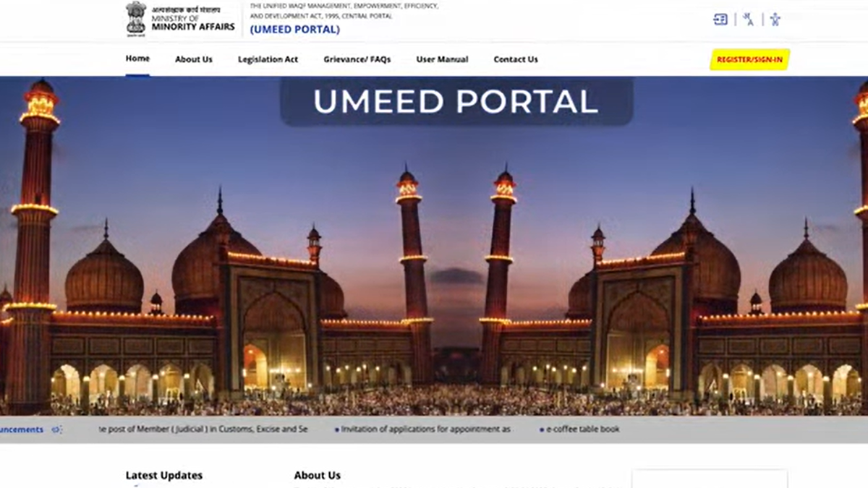
Task: Select Legislation Act in navigation bar
Action: tap(268, 59)
